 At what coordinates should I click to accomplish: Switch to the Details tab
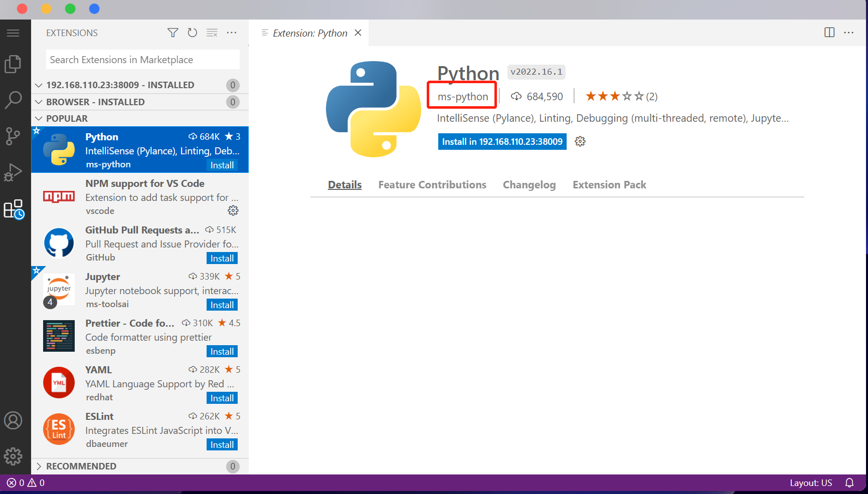344,185
